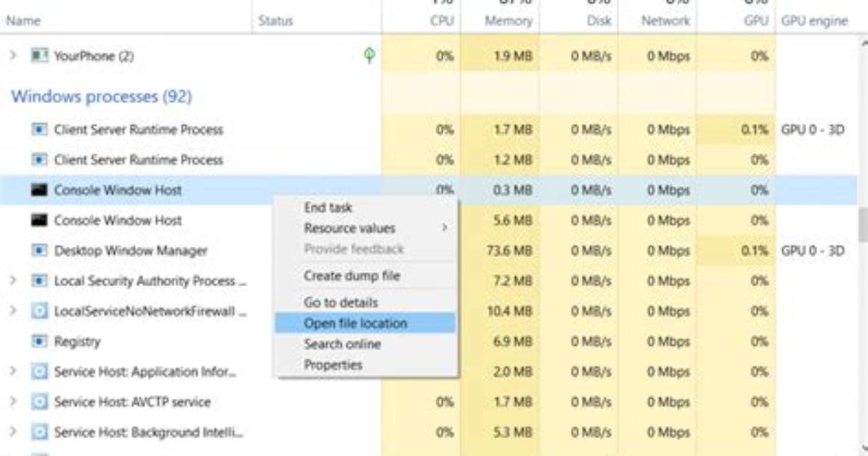Click GPU 0 - 3D in first Client Server row
Viewport: 868px width, 456px height.
click(x=813, y=130)
